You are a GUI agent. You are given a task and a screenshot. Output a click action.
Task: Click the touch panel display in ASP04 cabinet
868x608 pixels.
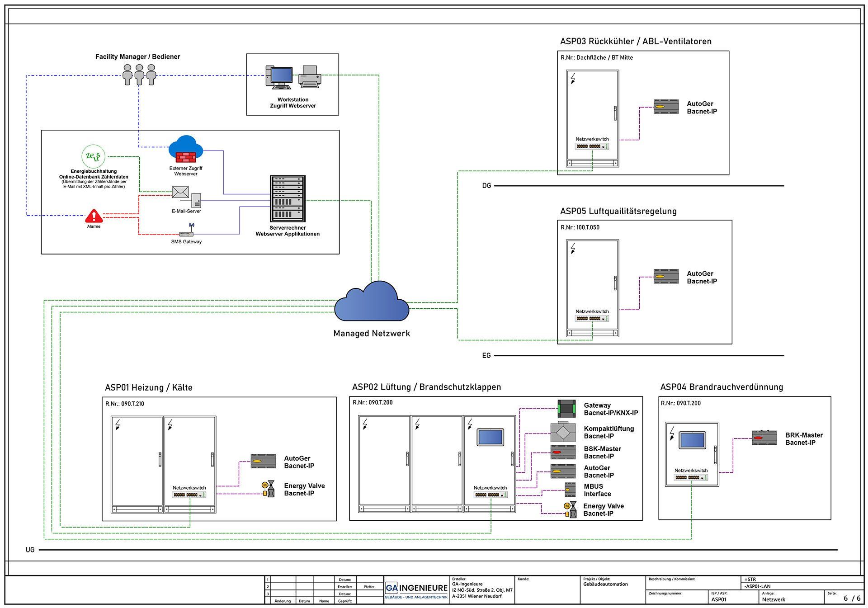(x=692, y=440)
